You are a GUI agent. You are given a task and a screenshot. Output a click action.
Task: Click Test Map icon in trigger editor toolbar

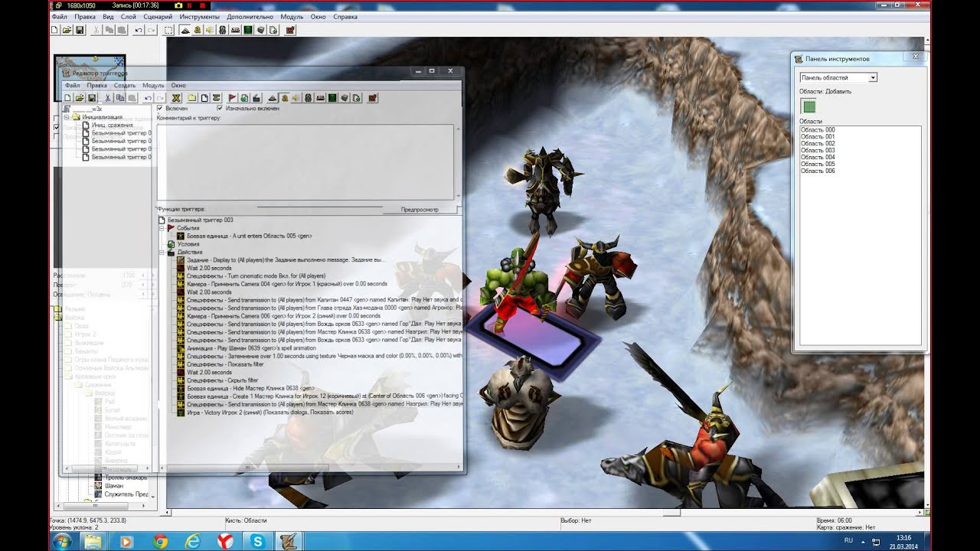coord(373,98)
